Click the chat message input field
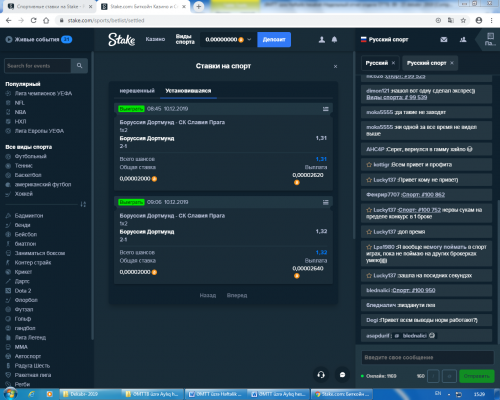This screenshot has height=400, width=500. [x=428, y=357]
